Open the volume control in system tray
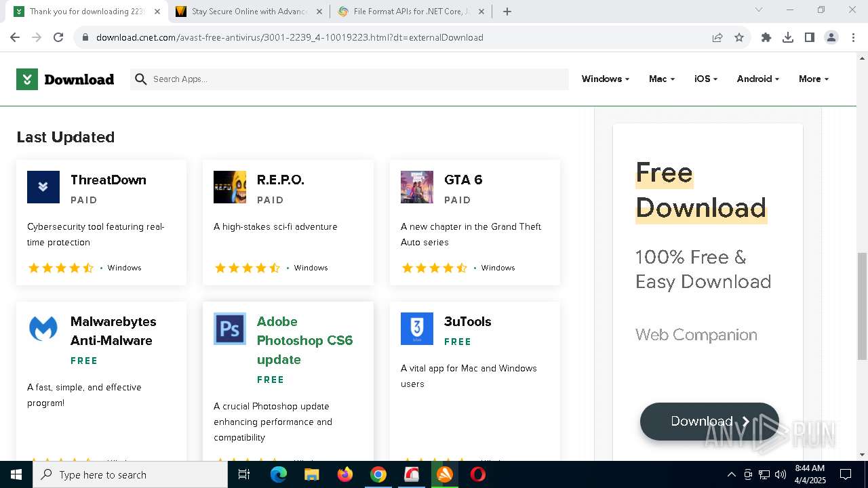This screenshot has width=868, height=488. 781,474
